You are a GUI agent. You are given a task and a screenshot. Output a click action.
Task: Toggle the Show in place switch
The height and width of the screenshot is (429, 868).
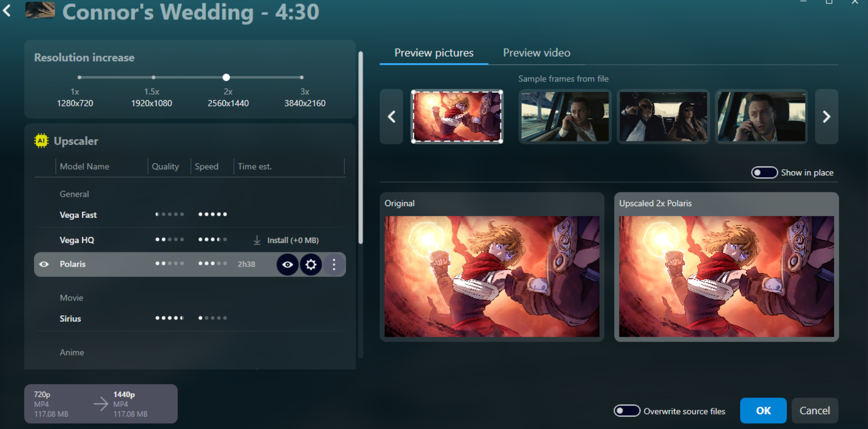click(764, 173)
